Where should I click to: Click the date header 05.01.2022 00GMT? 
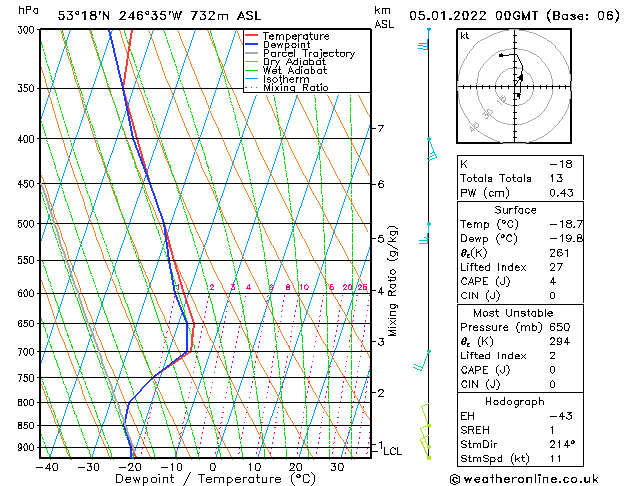[x=473, y=16]
